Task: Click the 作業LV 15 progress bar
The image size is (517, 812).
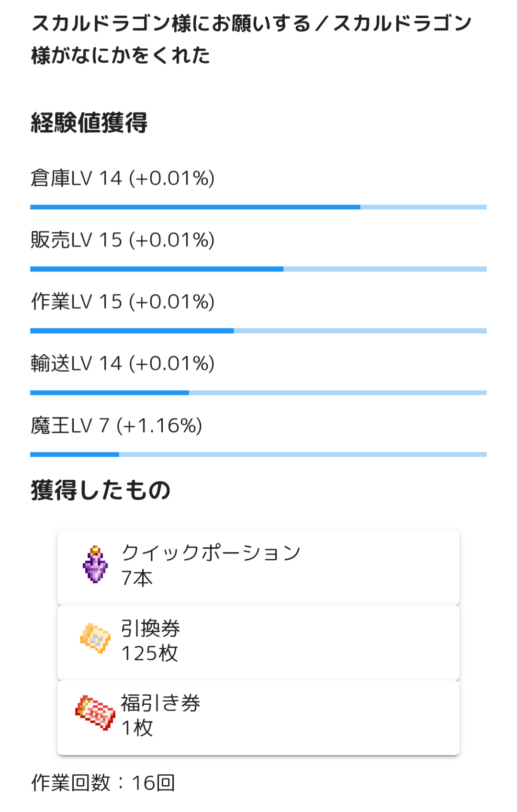Action: coord(258,331)
